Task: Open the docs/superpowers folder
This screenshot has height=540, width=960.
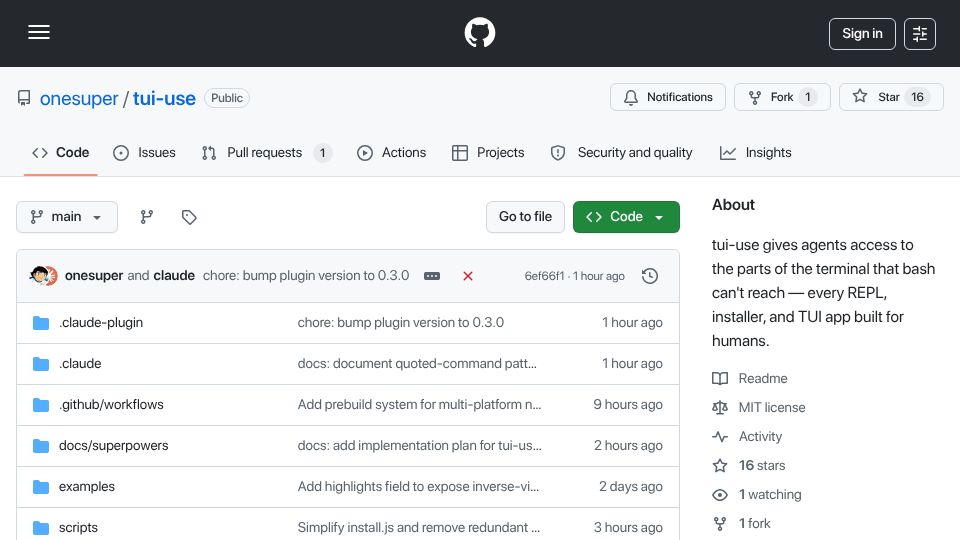Action: click(113, 446)
